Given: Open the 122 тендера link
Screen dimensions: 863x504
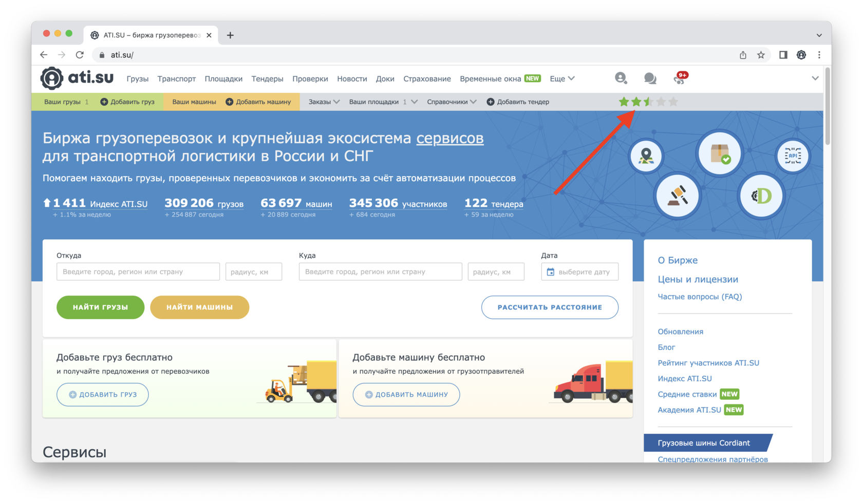Looking at the screenshot, I should (494, 203).
